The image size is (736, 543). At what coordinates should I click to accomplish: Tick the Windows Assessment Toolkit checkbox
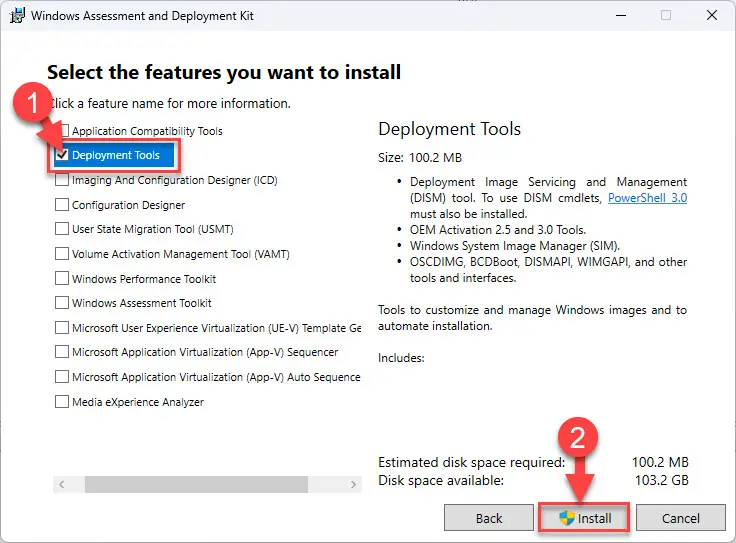[62, 303]
